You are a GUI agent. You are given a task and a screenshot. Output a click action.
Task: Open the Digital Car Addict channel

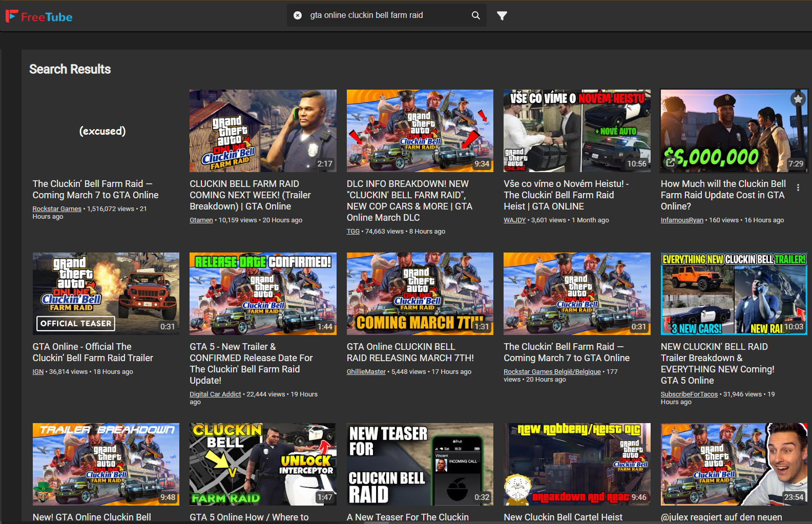215,394
